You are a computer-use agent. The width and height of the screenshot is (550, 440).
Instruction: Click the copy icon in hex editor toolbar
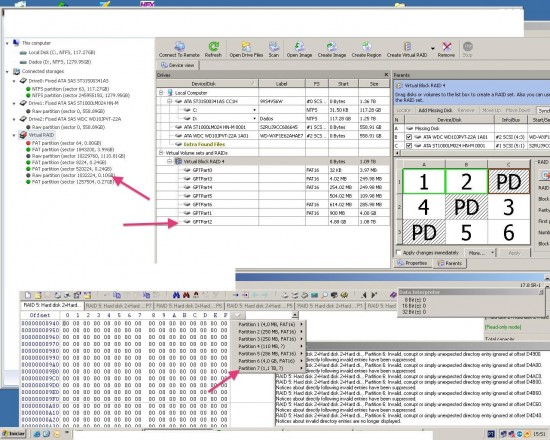pyautogui.click(x=117, y=295)
